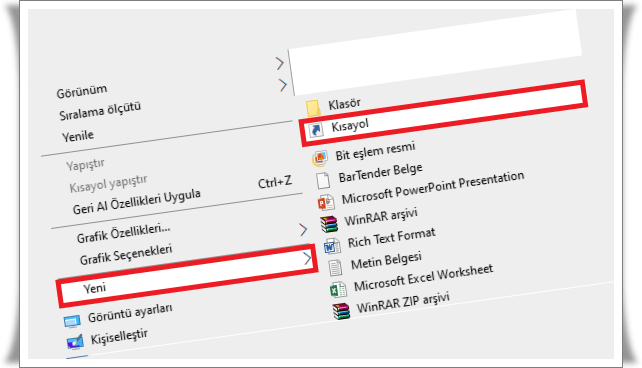The height and width of the screenshot is (368, 642).
Task: Click the Microsoft Excel Worksheet icon
Action: 338,289
